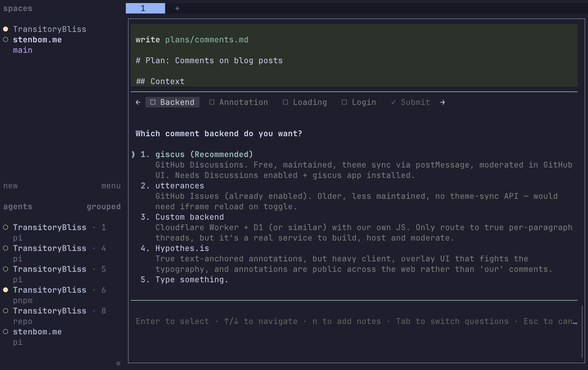588x370 pixels.
Task: Select tab 1 in the tab bar
Action: [145, 8]
